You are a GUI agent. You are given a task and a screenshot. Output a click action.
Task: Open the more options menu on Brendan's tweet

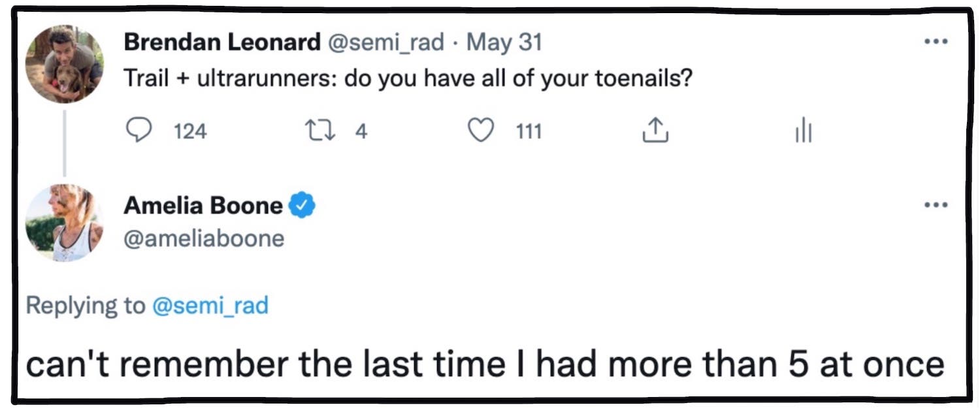click(936, 40)
